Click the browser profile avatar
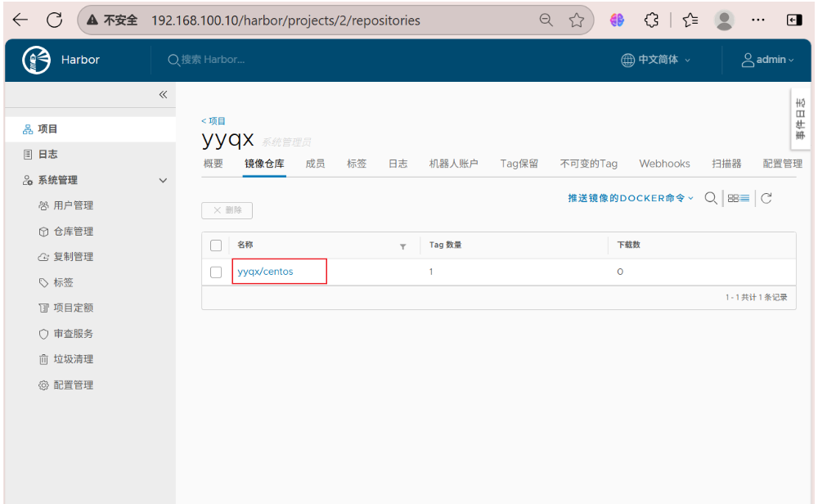818x504 pixels. click(724, 20)
